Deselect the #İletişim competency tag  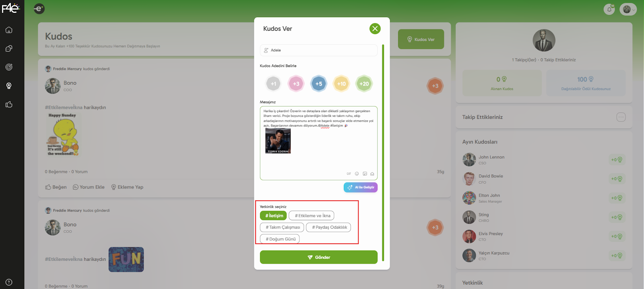(273, 215)
